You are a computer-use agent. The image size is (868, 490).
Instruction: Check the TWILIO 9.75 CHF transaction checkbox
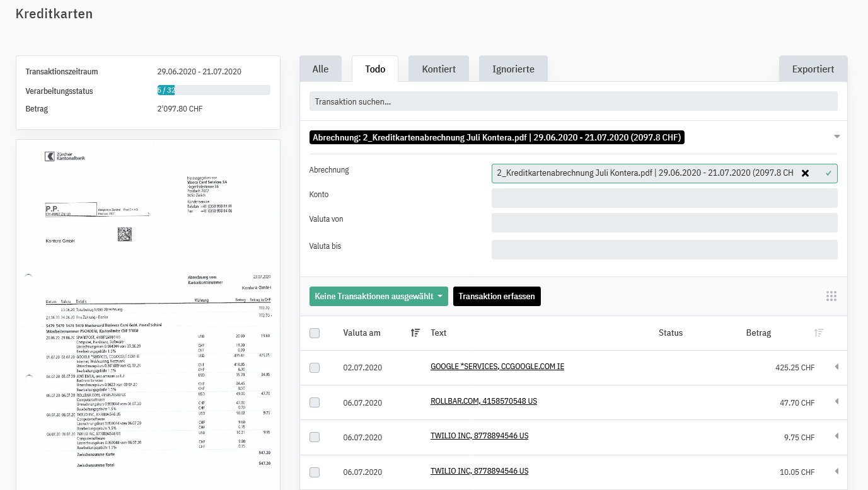(x=315, y=437)
